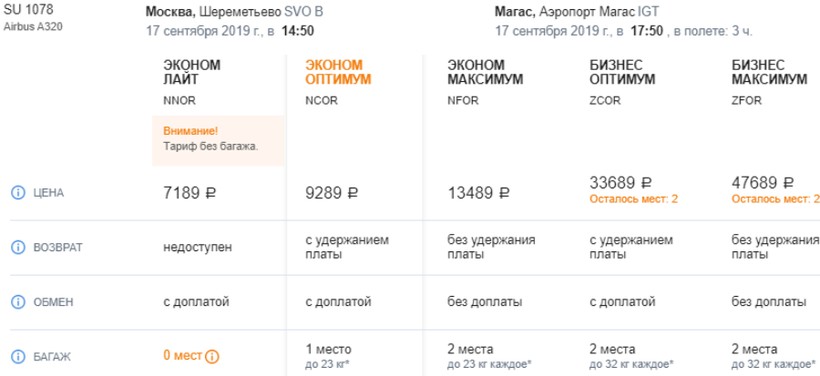Select the ЭКОНОМ ОПТИМУМ fare header
Viewport: 820px width, 376px height.
click(338, 72)
